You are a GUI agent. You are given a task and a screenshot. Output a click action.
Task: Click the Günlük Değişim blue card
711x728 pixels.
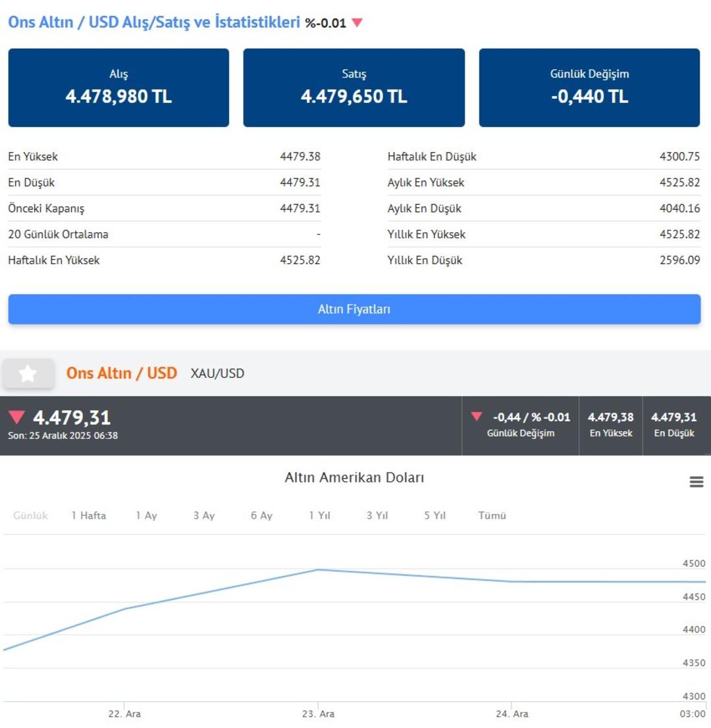pyautogui.click(x=589, y=88)
